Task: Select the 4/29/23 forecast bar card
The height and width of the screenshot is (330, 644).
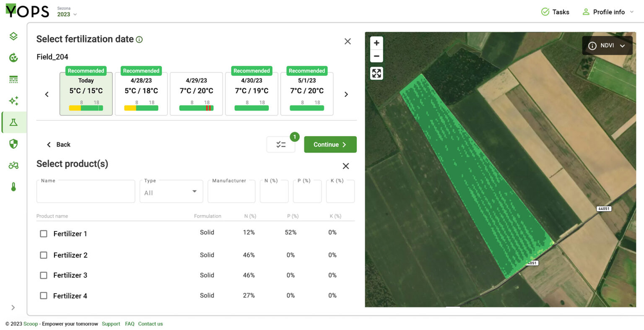Action: (196, 94)
